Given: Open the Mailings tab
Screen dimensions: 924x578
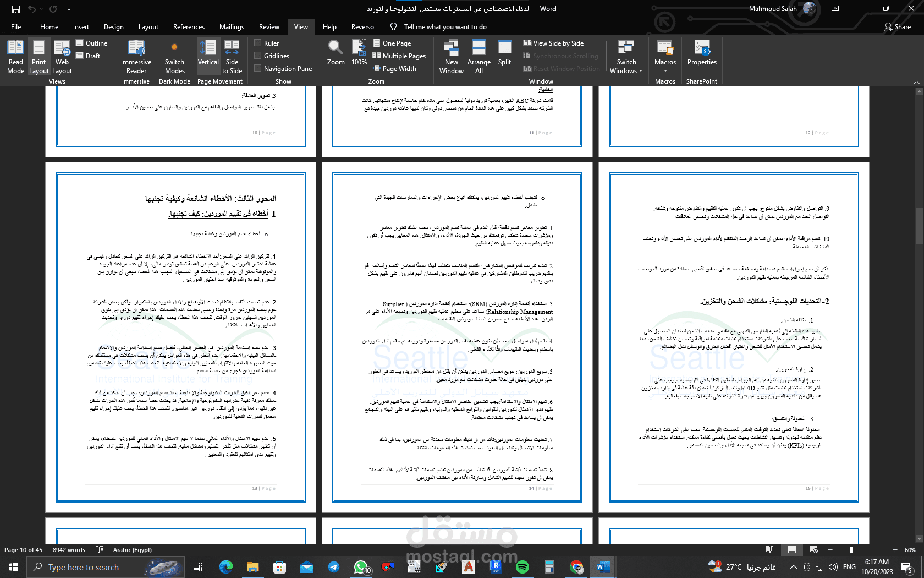Looking at the screenshot, I should 232,26.
